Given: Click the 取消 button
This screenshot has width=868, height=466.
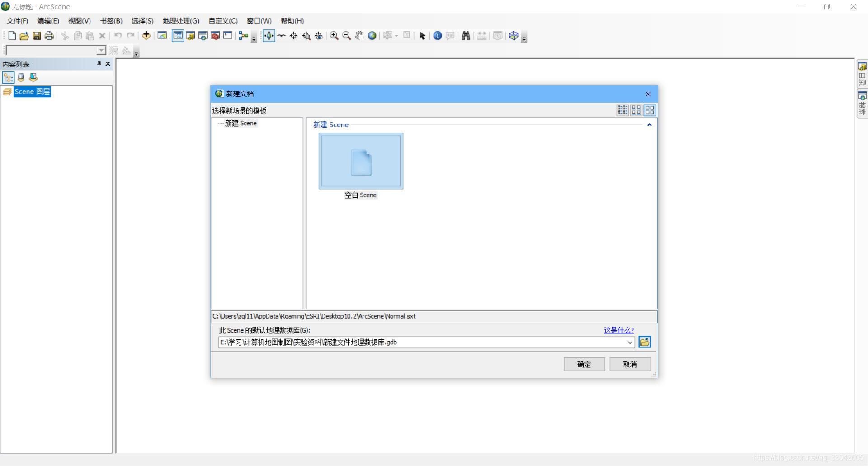Looking at the screenshot, I should click(x=630, y=364).
